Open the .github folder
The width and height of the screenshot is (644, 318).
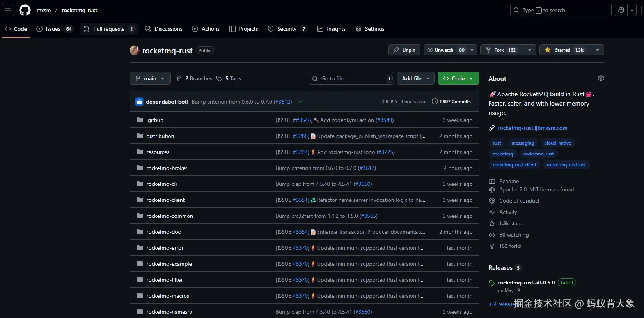click(x=155, y=120)
